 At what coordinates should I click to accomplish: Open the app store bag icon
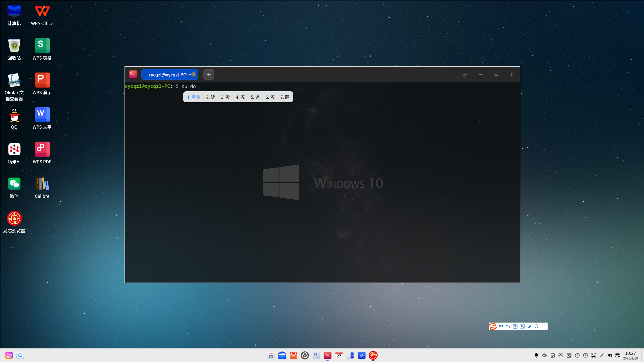coord(293,355)
